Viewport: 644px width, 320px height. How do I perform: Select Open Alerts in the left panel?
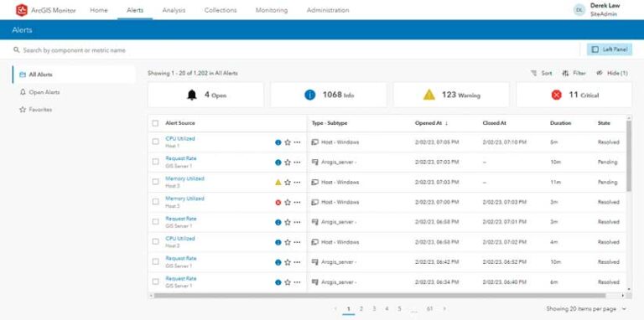(x=44, y=92)
